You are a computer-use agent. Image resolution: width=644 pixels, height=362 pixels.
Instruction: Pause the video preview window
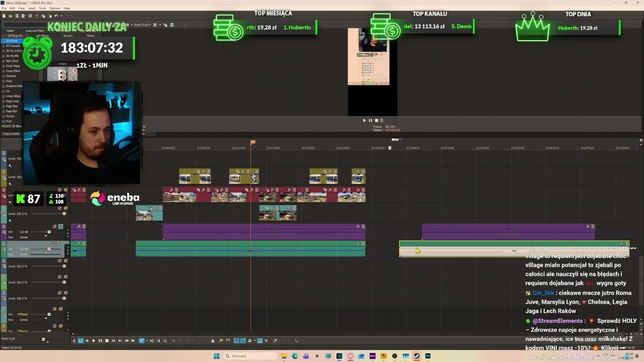coord(370,120)
